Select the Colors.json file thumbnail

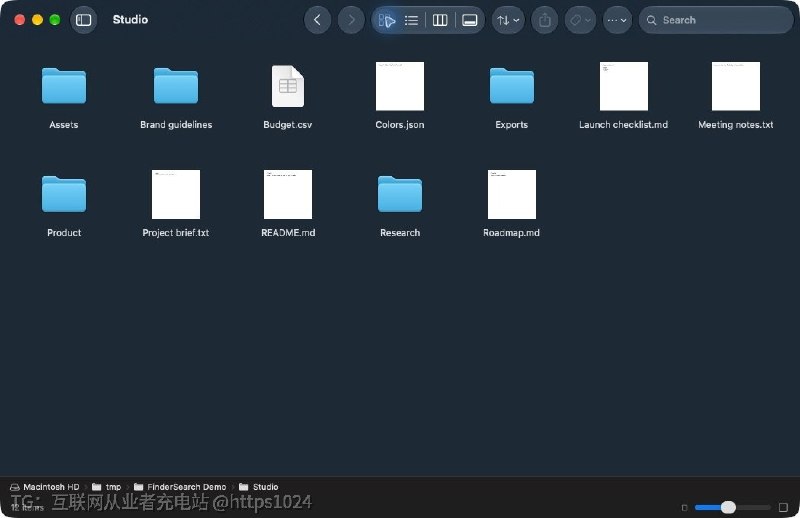tap(400, 86)
